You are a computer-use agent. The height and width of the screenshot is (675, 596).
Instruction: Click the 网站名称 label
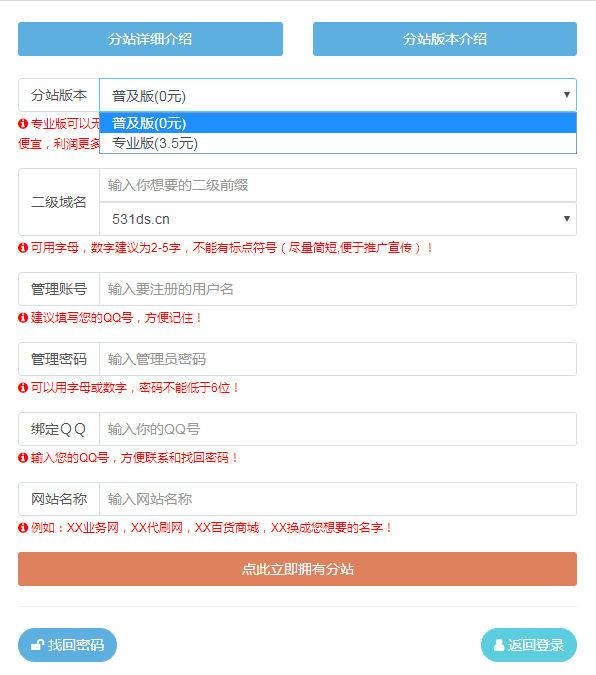click(x=59, y=499)
